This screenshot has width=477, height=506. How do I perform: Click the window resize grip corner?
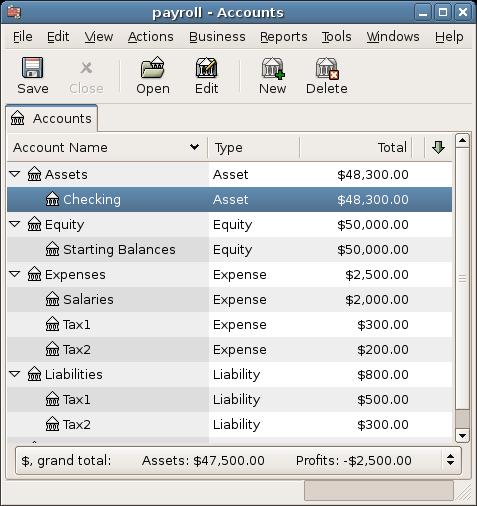(x=463, y=492)
